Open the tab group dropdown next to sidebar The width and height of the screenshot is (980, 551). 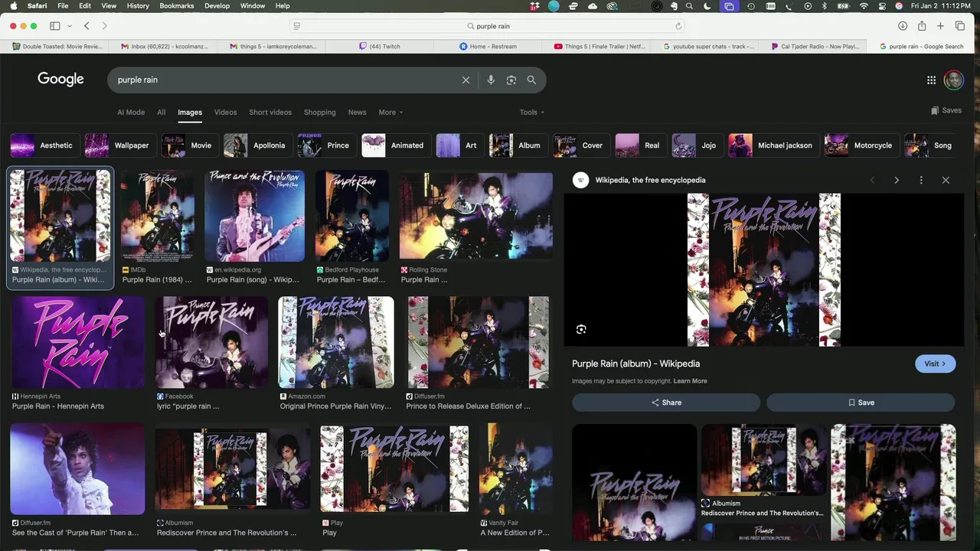click(70, 26)
